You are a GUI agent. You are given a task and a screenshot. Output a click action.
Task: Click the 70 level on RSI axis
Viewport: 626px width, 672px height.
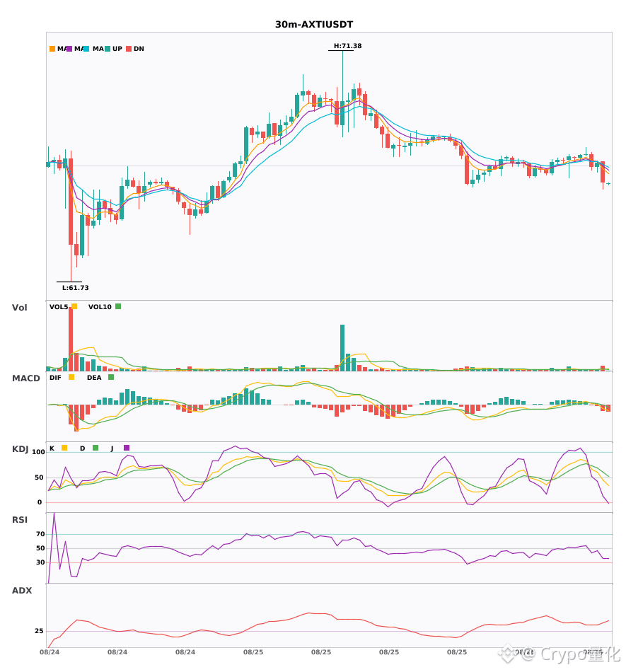[x=41, y=534]
